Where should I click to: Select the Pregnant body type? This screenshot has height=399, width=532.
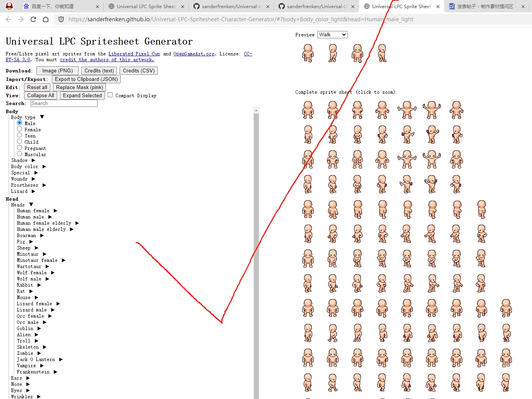19,148
